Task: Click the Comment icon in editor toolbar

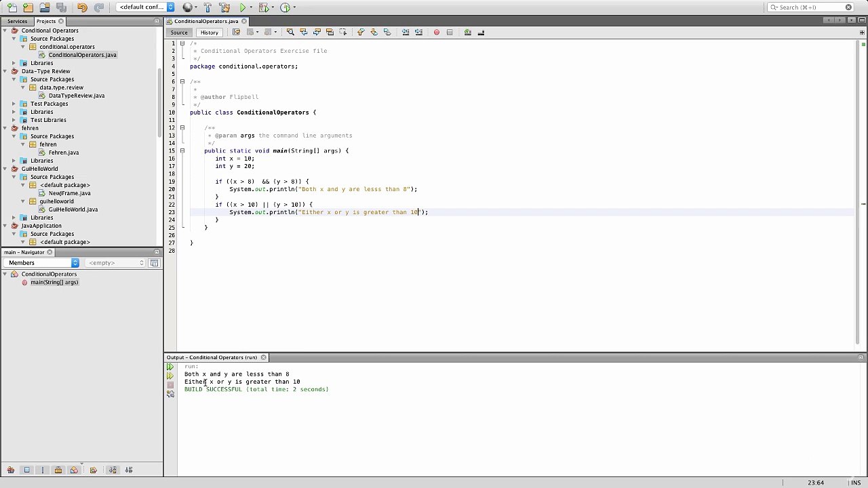Action: 468,32
